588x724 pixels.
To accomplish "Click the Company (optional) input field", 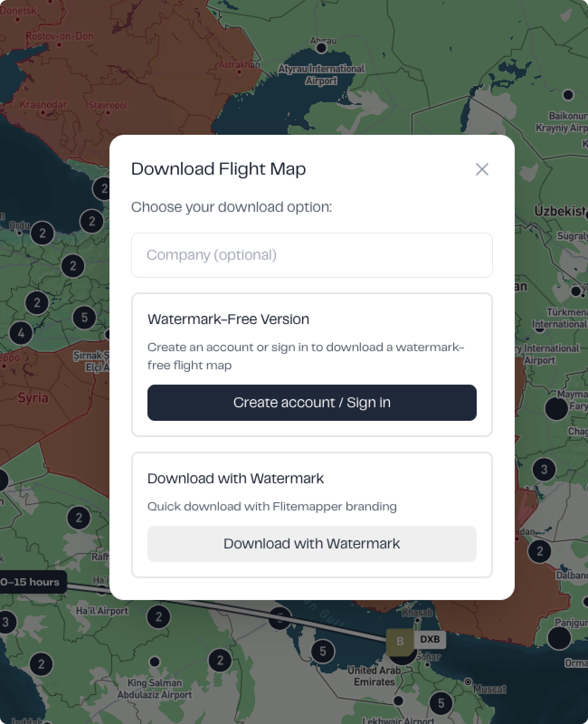I will click(312, 255).
